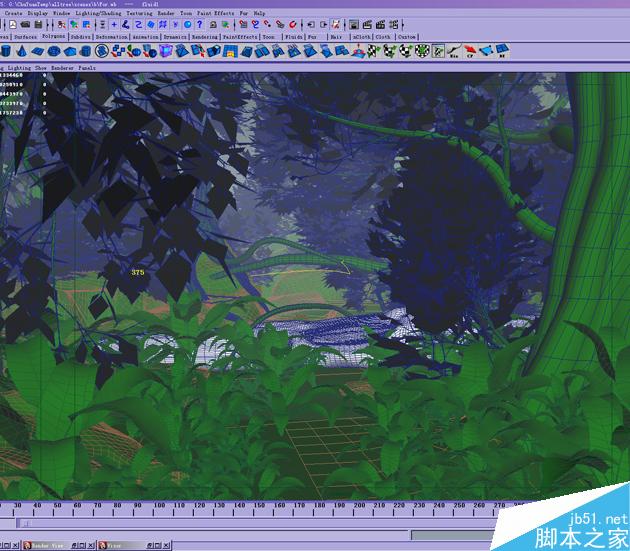Click the question mark selection mask
This screenshot has height=551, width=630.
click(199, 25)
